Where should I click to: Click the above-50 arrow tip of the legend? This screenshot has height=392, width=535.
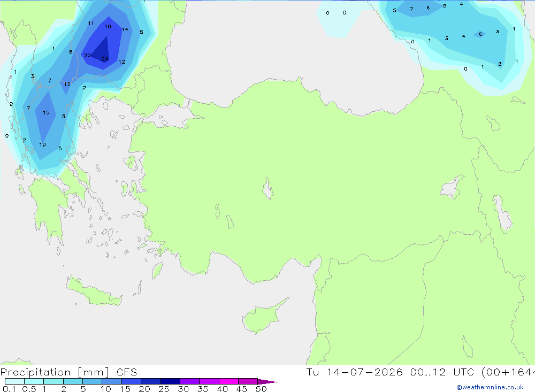coord(267,381)
